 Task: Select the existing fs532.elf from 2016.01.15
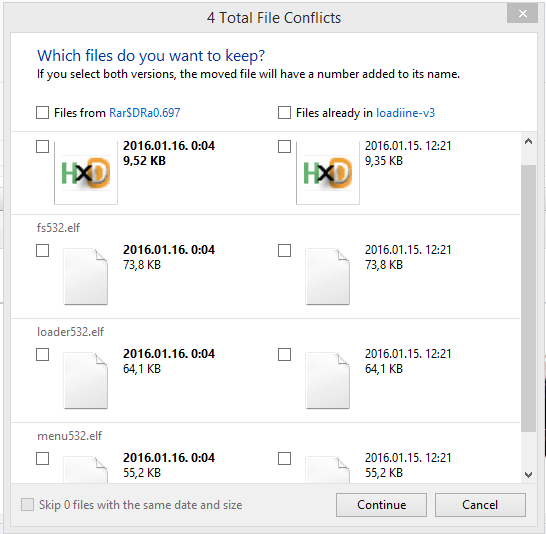tap(284, 250)
